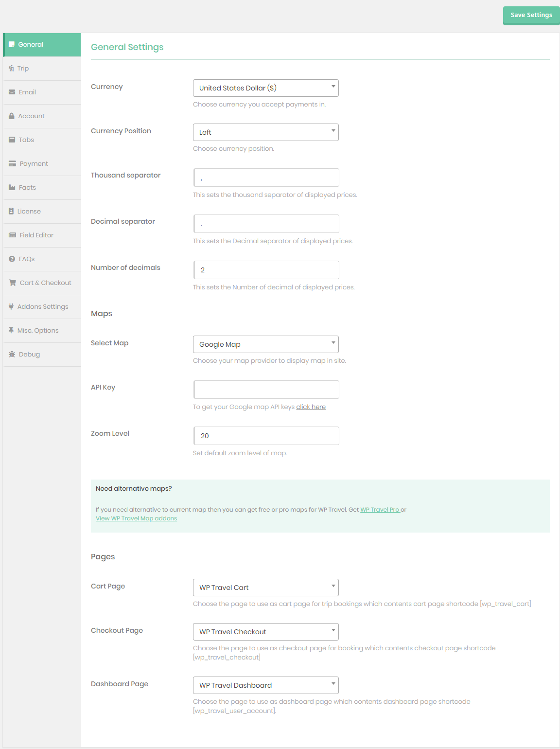The height and width of the screenshot is (749, 560).
Task: Open the Field Editor tab
Action: [36, 235]
